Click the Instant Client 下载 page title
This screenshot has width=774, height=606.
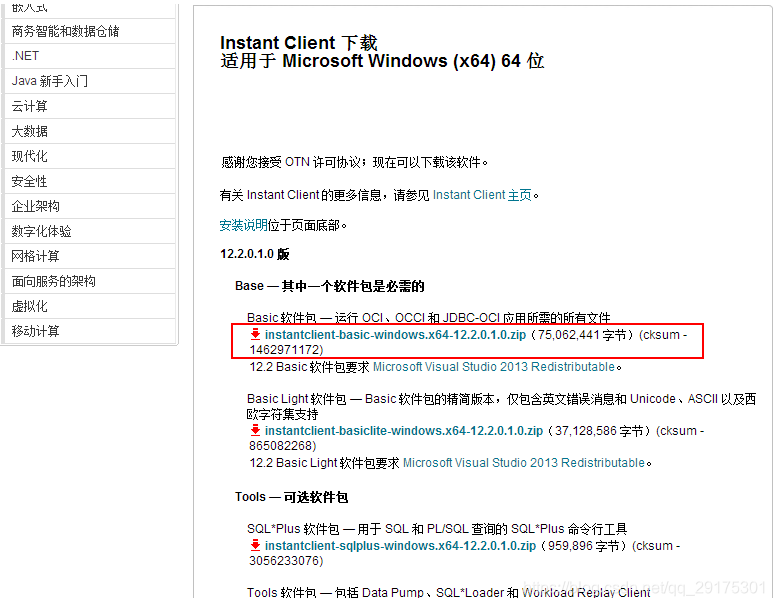299,43
